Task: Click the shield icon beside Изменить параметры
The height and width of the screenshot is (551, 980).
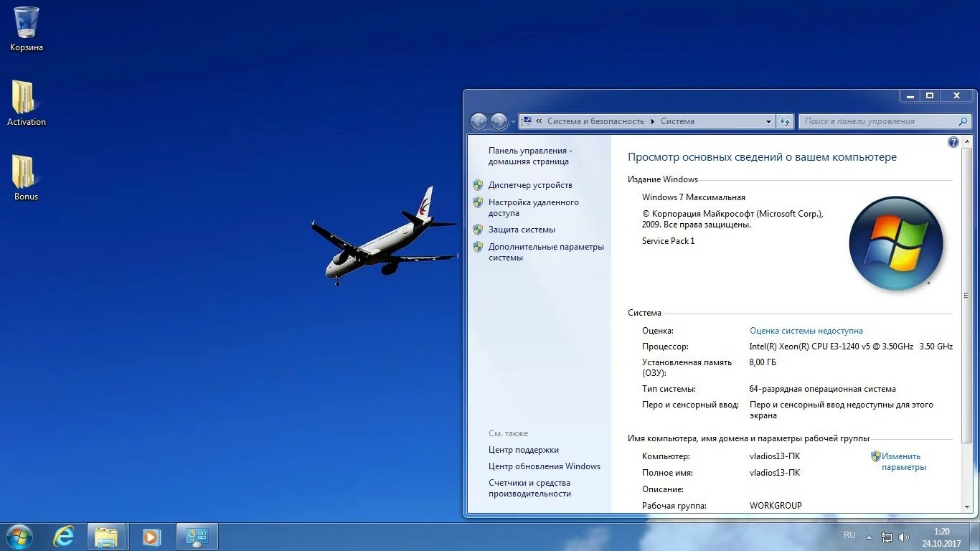Action: 875,456
